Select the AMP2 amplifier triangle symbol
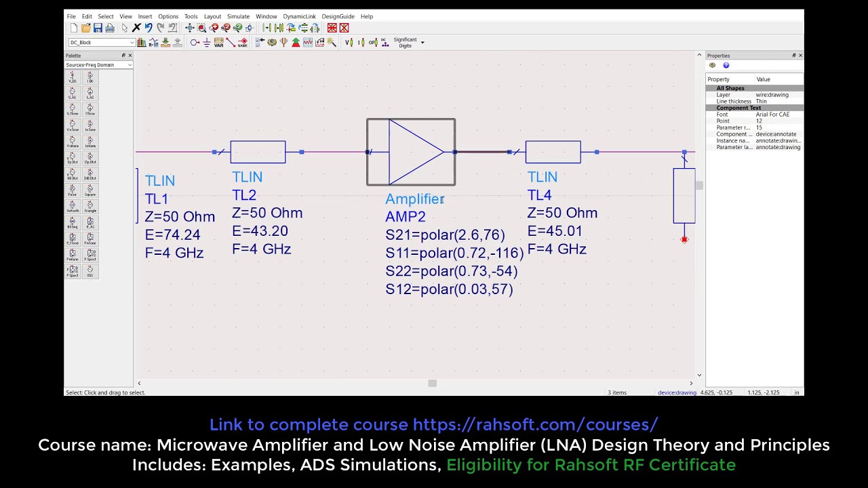The image size is (868, 488). [x=415, y=152]
